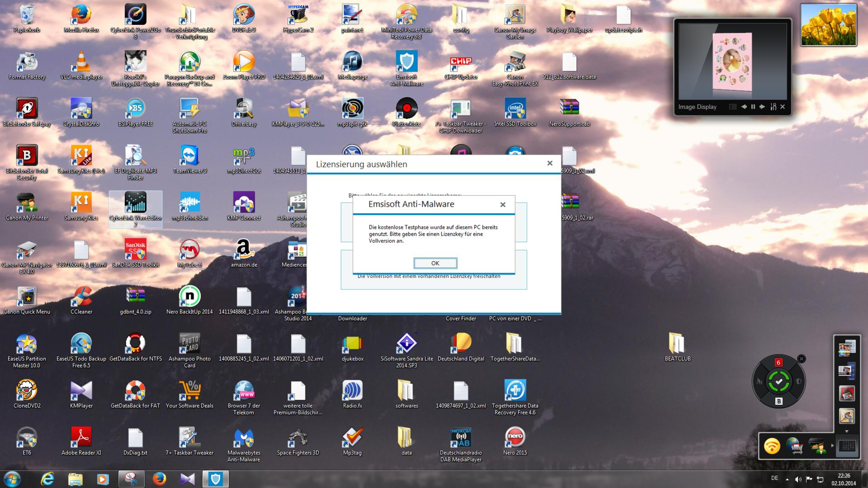Select the mp3DirectCut desktop icon

click(x=244, y=160)
